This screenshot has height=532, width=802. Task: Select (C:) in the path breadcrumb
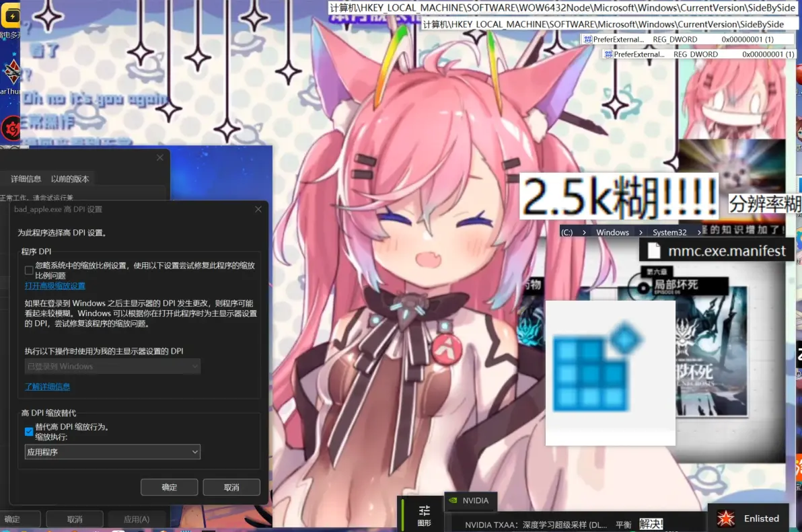[x=567, y=232]
